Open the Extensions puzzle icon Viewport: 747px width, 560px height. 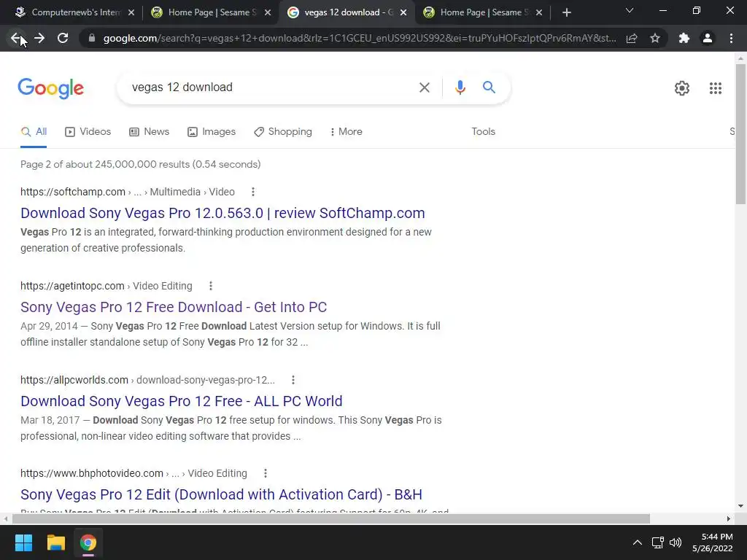tap(684, 38)
